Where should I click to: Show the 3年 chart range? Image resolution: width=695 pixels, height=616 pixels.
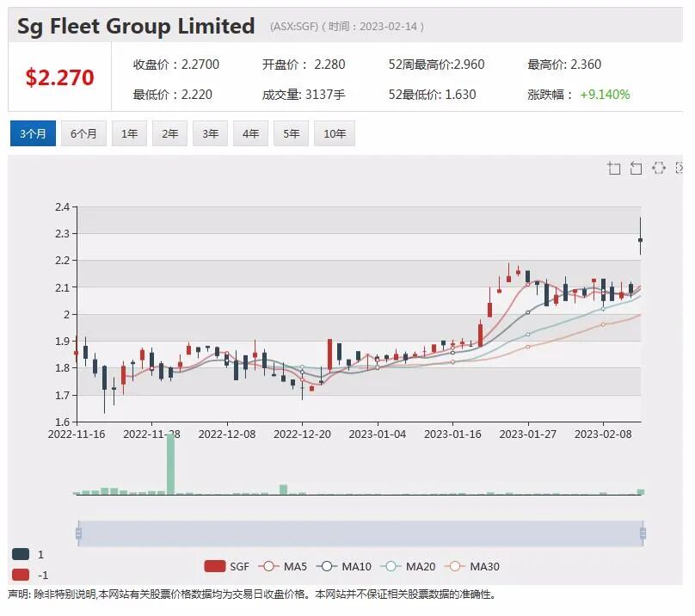tap(210, 133)
